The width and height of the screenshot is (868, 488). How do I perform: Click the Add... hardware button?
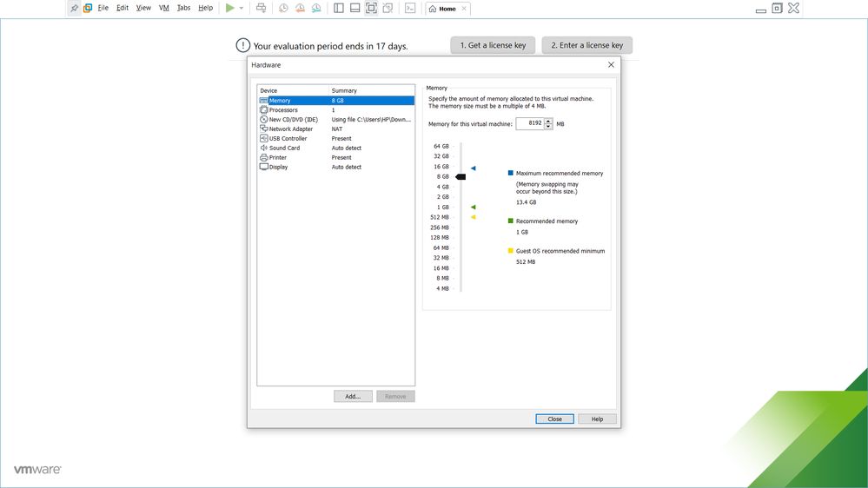click(353, 396)
